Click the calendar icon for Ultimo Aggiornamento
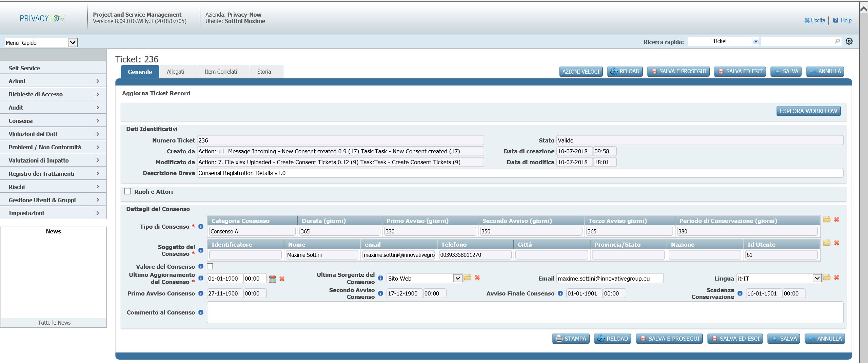The width and height of the screenshot is (868, 363). click(272, 279)
